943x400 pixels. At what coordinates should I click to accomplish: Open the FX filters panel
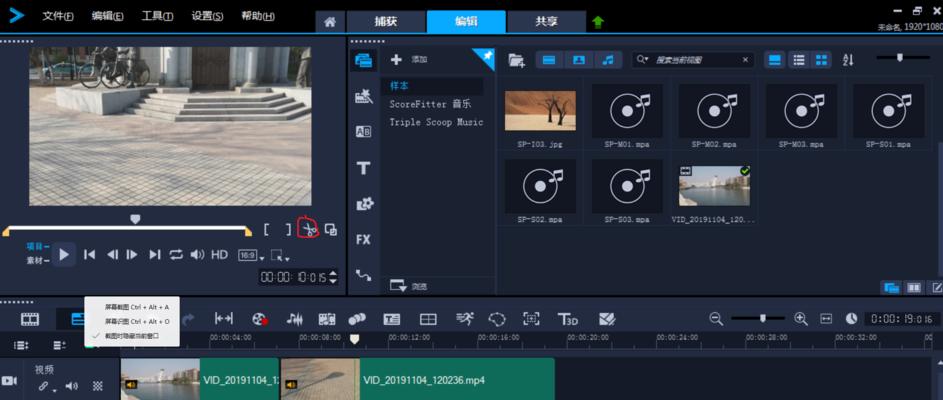pos(363,239)
